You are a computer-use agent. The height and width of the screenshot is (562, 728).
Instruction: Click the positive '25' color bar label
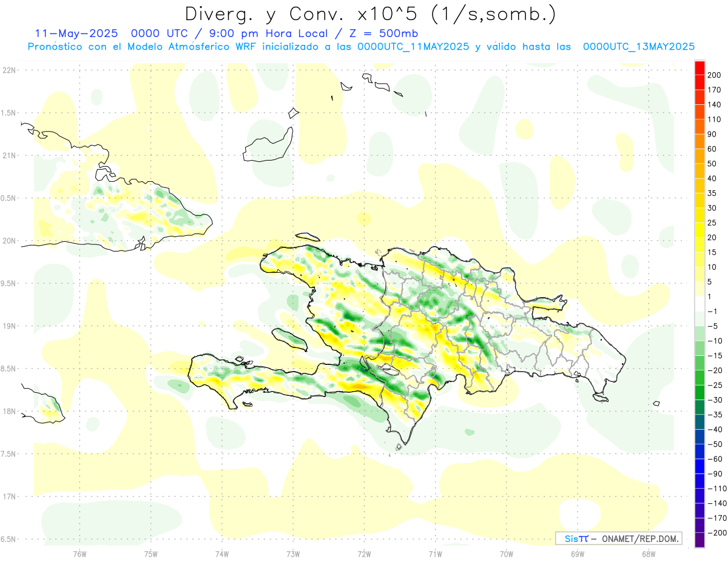pos(712,222)
